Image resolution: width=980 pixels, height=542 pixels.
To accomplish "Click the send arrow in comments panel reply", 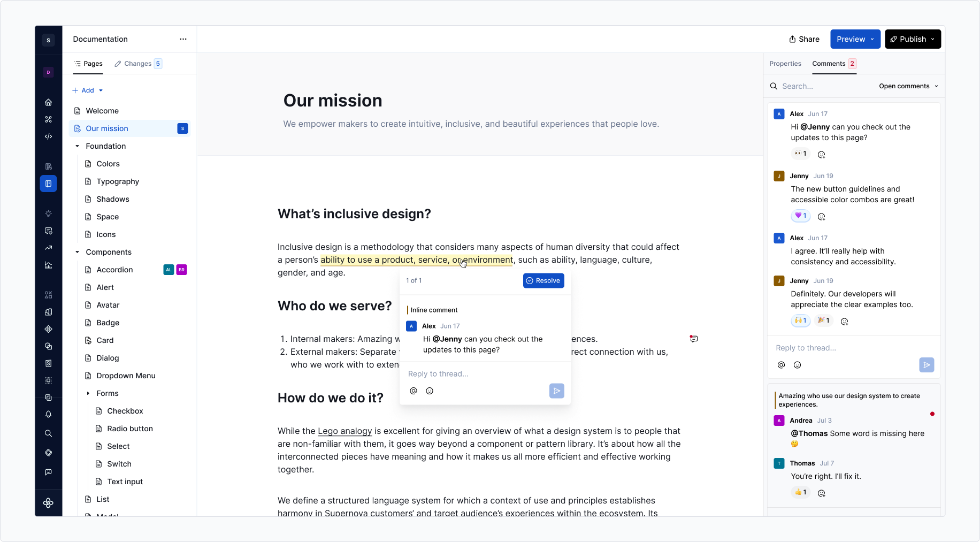I will [x=927, y=365].
